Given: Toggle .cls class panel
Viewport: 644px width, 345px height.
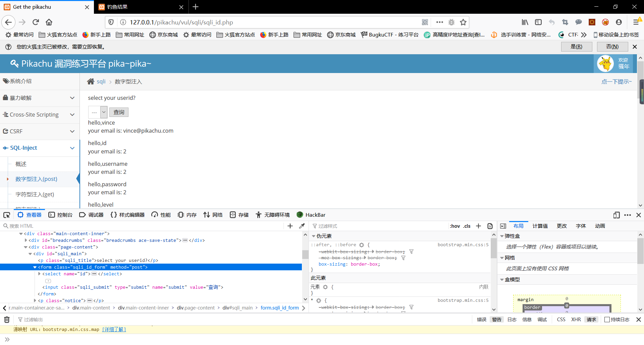Looking at the screenshot, I should (467, 226).
